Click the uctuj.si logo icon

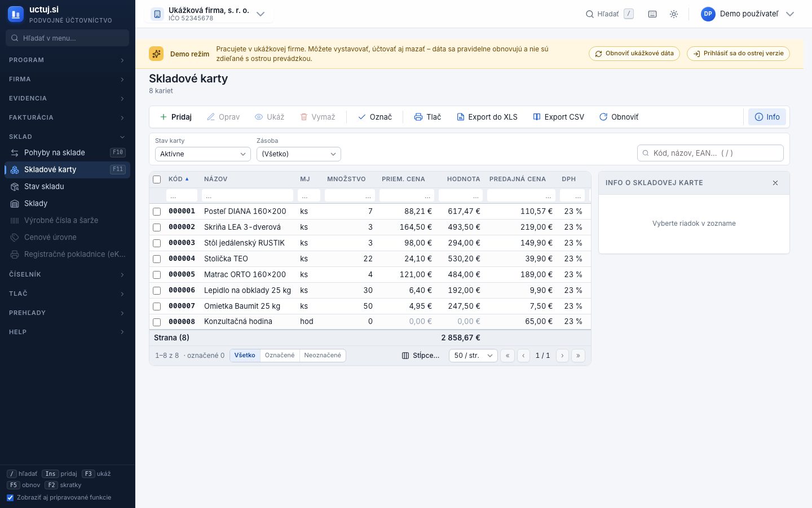16,14
